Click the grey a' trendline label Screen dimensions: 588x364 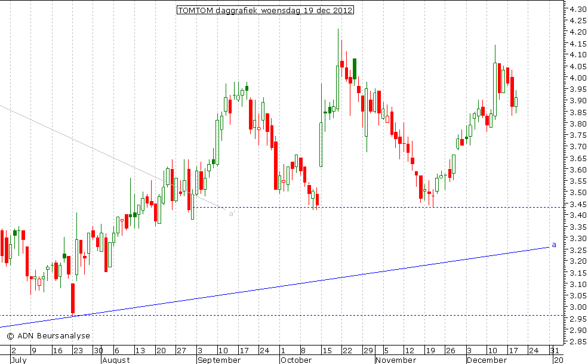pos(232,213)
